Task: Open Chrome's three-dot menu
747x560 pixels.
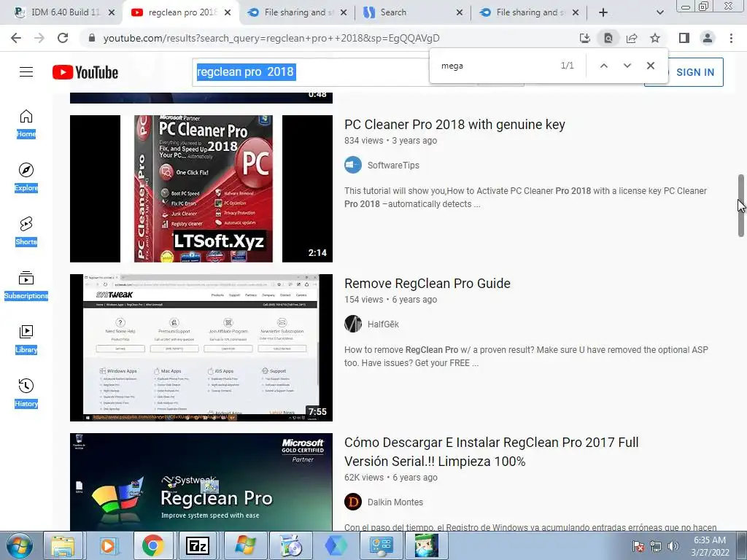Action: [731, 38]
